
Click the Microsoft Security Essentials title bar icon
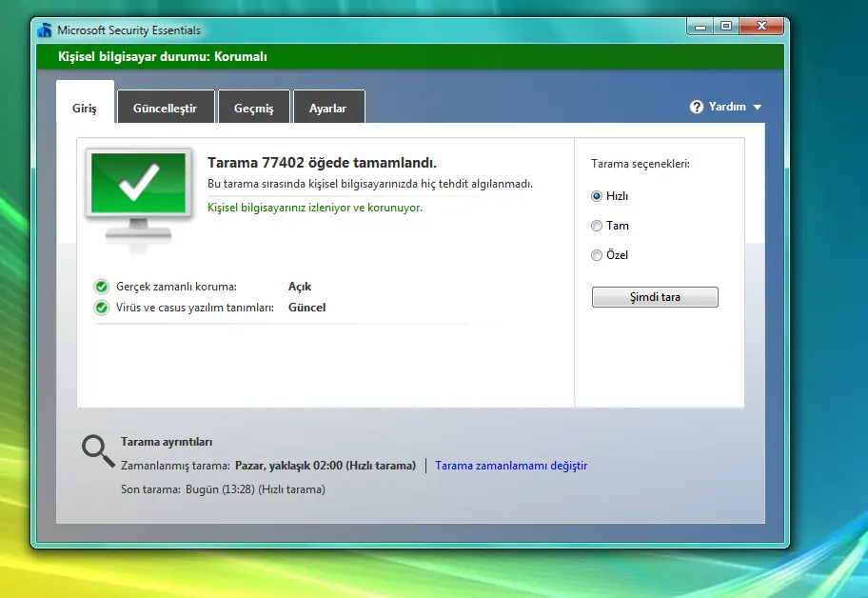click(45, 30)
